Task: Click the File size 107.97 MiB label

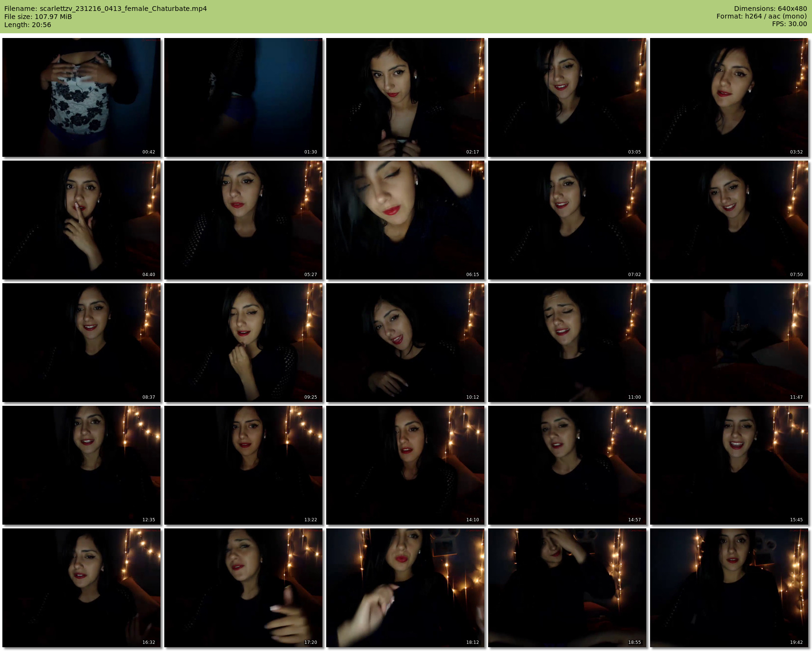Action: [38, 17]
